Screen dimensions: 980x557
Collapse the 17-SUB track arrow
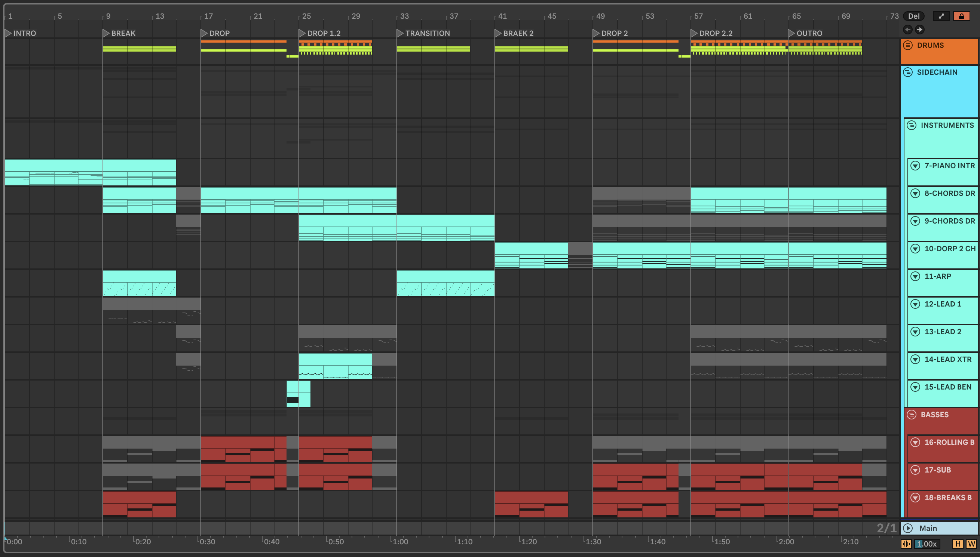915,470
